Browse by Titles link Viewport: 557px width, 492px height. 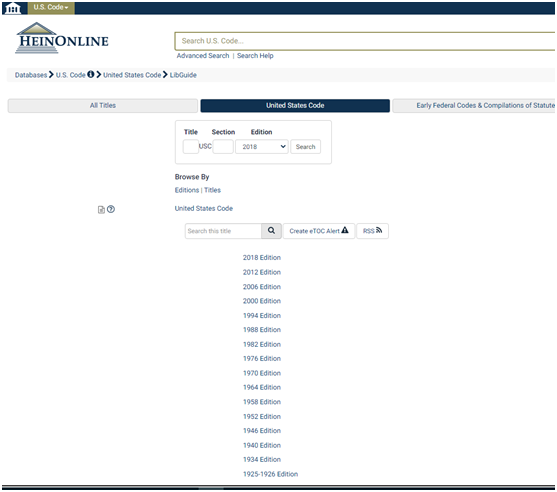(212, 190)
